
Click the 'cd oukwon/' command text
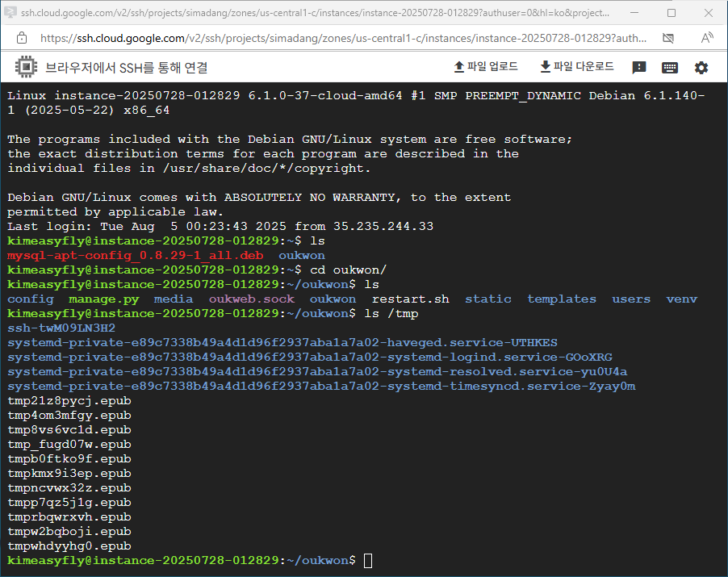pyautogui.click(x=348, y=270)
